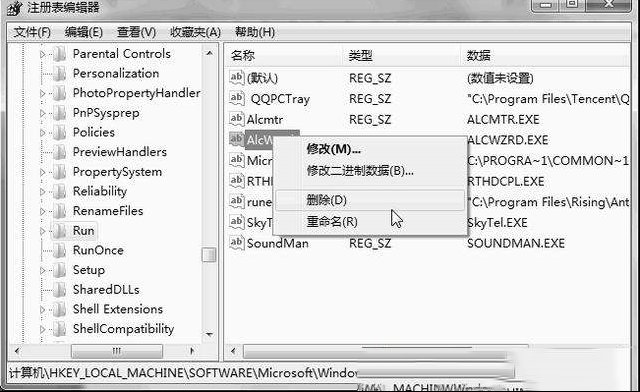Image resolution: width=640 pixels, height=392 pixels.
Task: Expand the PnPSysprep key
Action: tap(42, 113)
